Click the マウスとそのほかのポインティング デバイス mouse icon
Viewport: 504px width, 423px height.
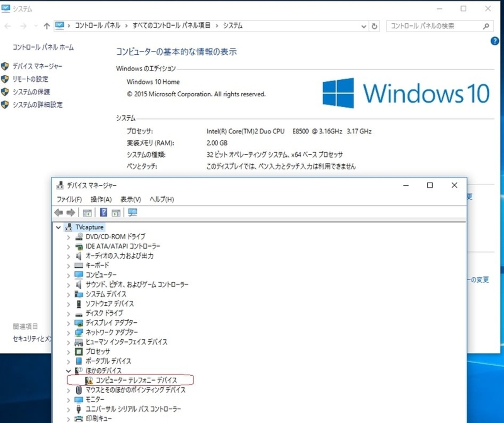click(x=79, y=390)
